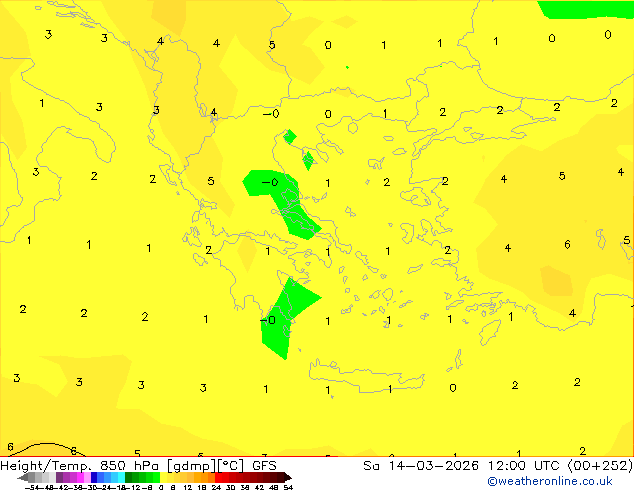Select the dark blue legend swatch
The width and height of the screenshot is (634, 490).
click(94, 477)
